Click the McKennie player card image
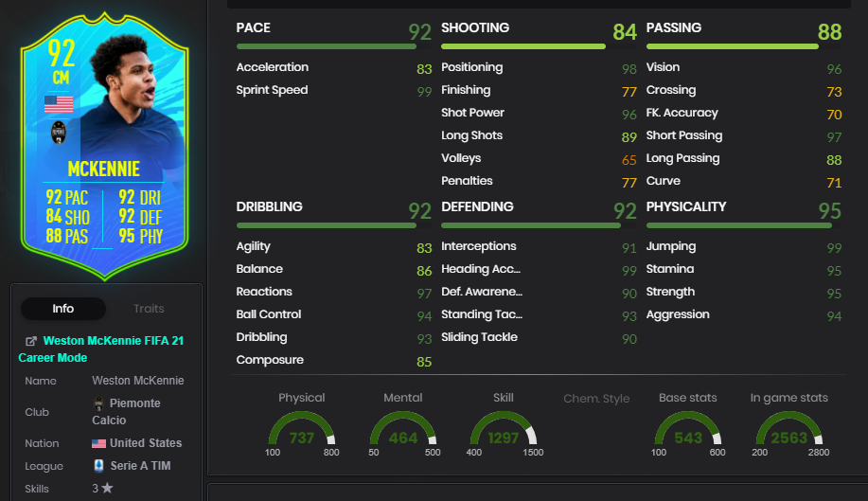Viewport: 868px width, 501px height. click(x=105, y=146)
